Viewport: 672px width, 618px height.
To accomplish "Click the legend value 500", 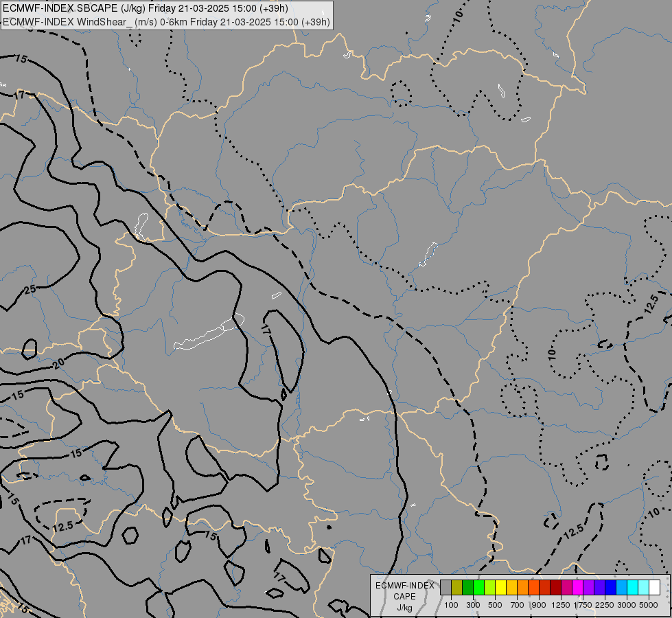I will [x=495, y=605].
